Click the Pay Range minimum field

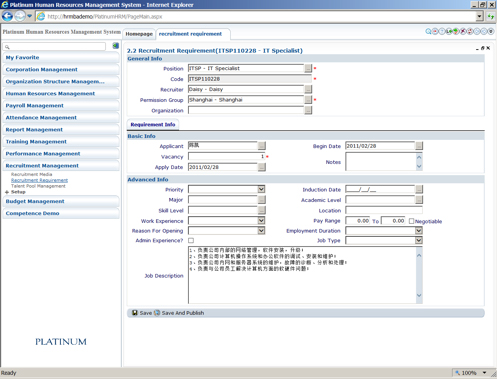[x=358, y=221]
